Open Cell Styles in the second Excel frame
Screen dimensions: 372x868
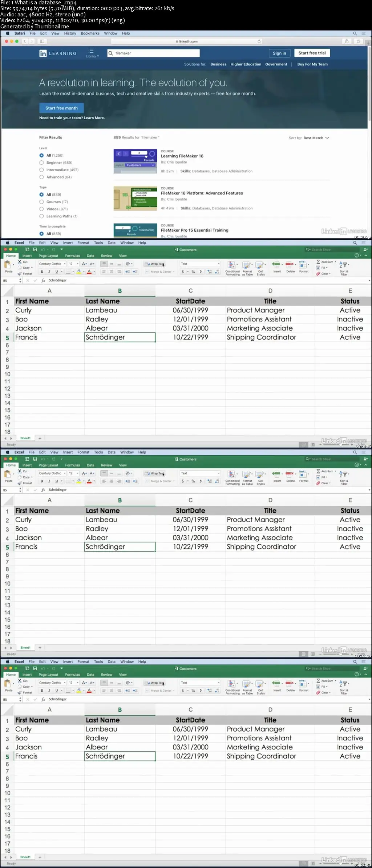260,478
